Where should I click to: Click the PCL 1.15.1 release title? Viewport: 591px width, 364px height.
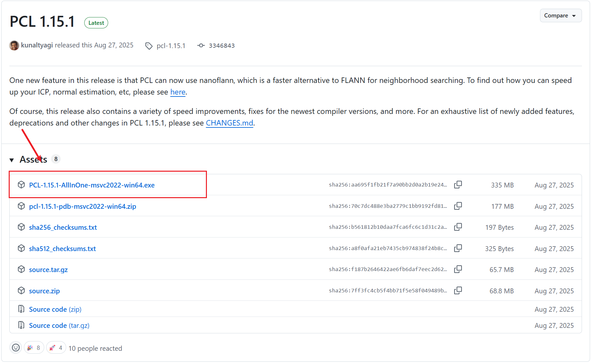[x=42, y=22]
